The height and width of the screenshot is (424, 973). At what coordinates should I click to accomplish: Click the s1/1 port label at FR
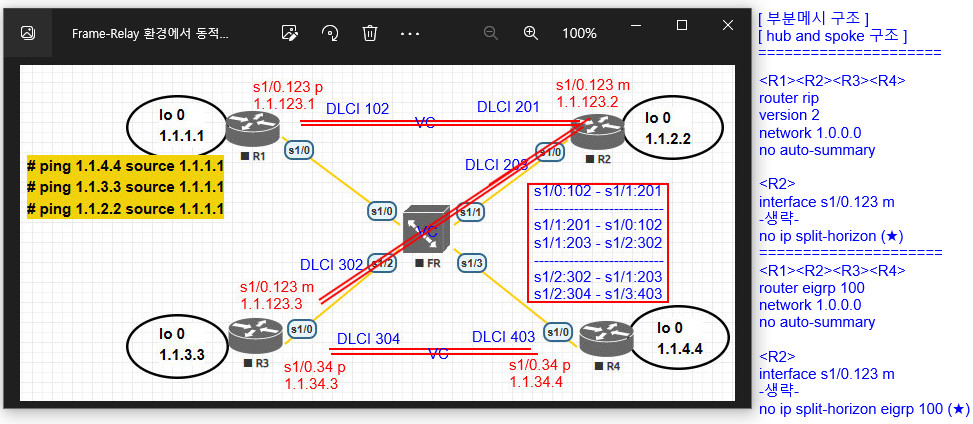click(470, 212)
